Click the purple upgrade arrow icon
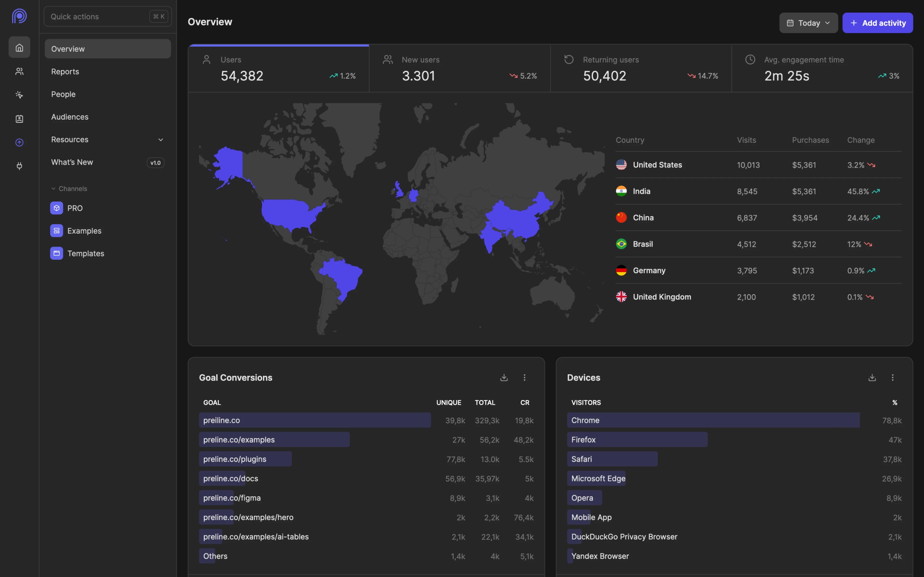924x577 pixels. [19, 142]
